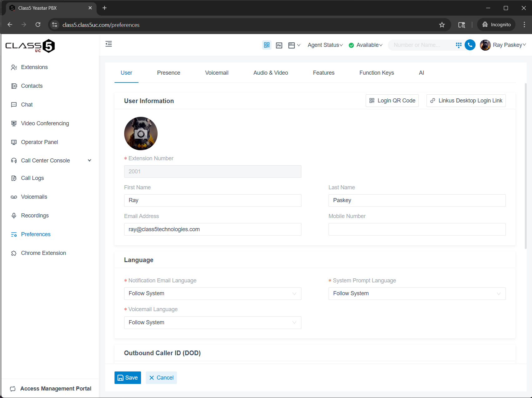
Task: Open Voicemails in the sidebar
Action: (34, 197)
